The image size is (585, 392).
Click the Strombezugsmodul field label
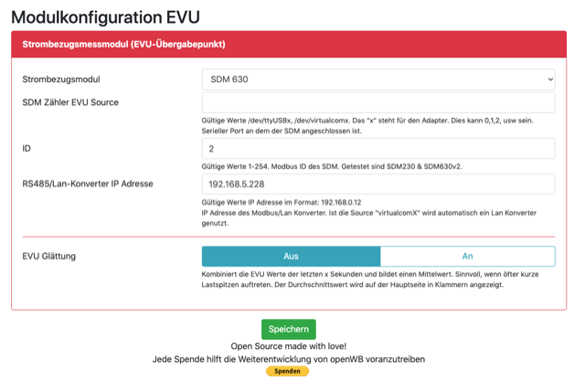coord(61,79)
